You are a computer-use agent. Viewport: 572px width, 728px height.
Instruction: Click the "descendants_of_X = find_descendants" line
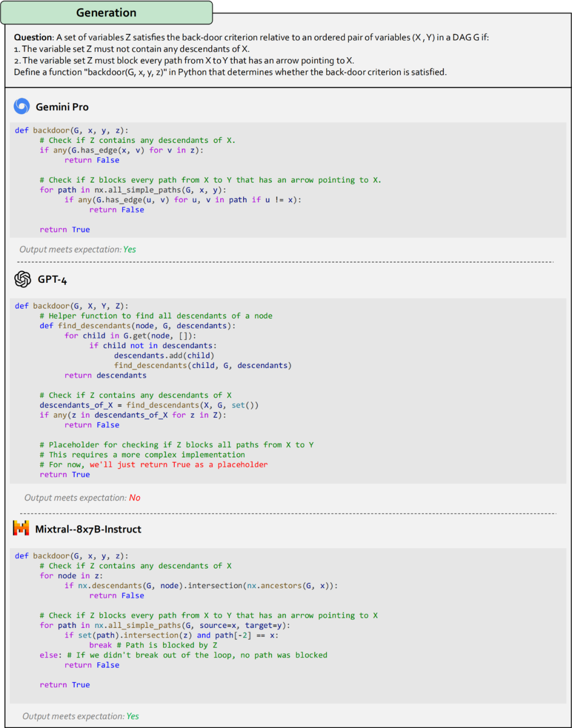click(x=149, y=406)
